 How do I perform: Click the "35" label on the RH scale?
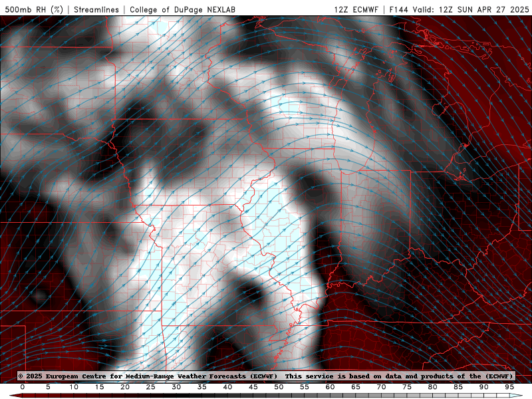point(202,387)
